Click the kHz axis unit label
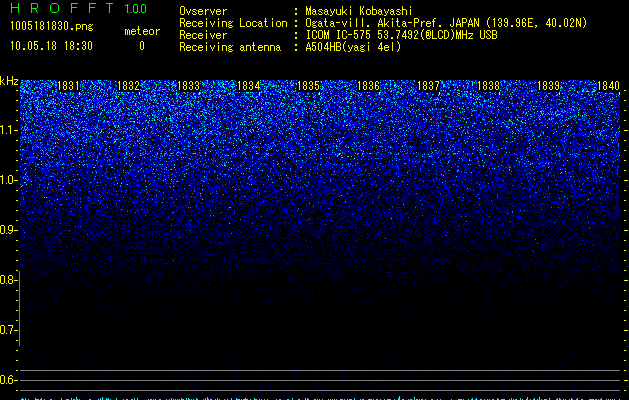 9,81
